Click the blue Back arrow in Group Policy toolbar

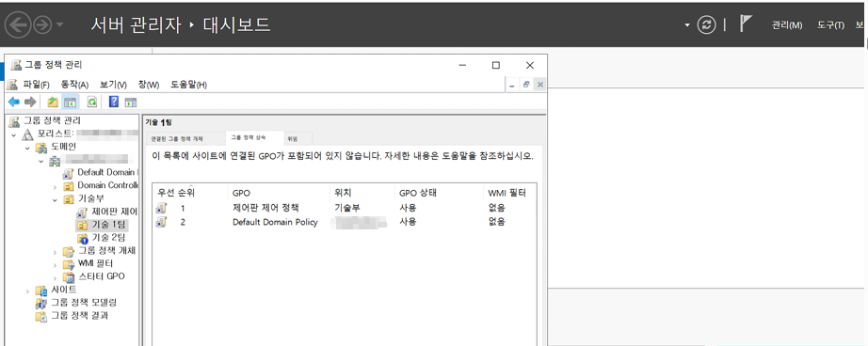tap(14, 102)
